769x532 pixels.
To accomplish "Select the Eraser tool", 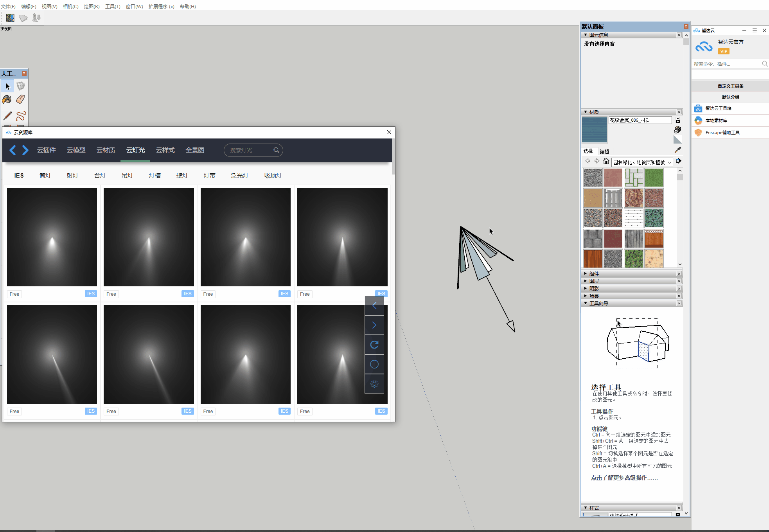I will tap(21, 99).
